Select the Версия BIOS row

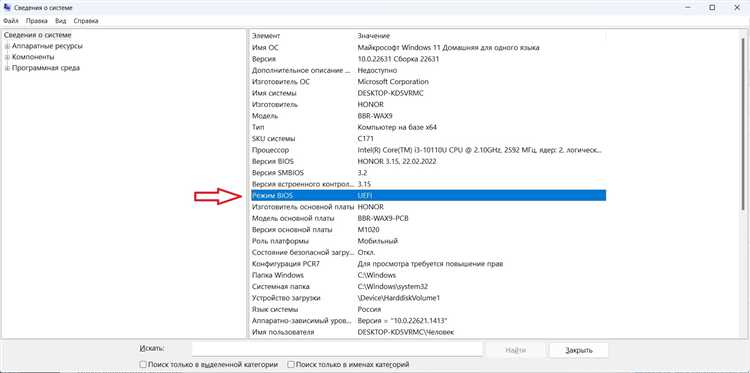pos(428,162)
